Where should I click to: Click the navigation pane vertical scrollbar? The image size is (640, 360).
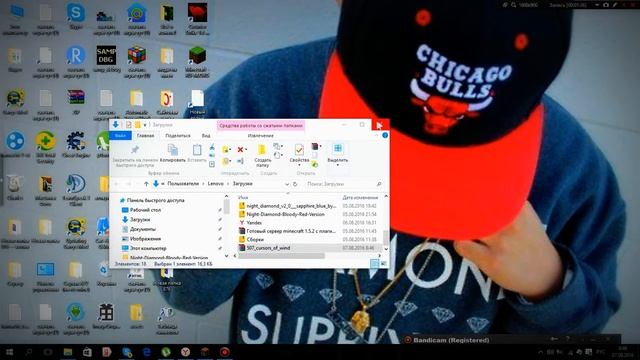coord(227,207)
